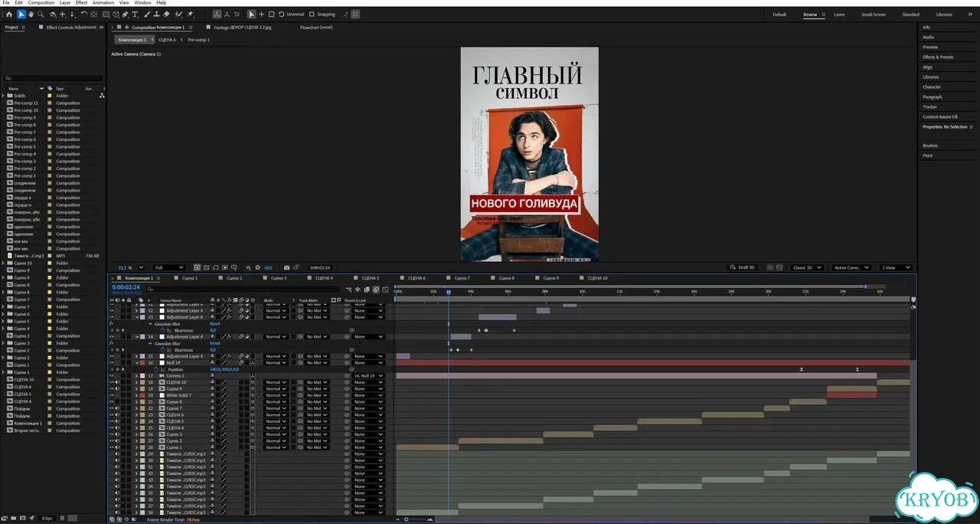Viewport: 980px width, 524px height.
Task: Toggle the motion blur enable icon in timeline
Action: tap(376, 290)
